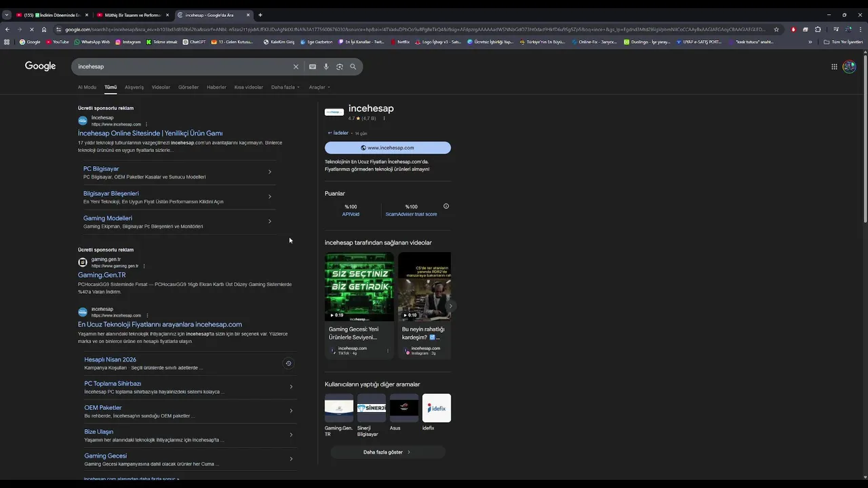Open Duolingo bookmark

coord(647,42)
